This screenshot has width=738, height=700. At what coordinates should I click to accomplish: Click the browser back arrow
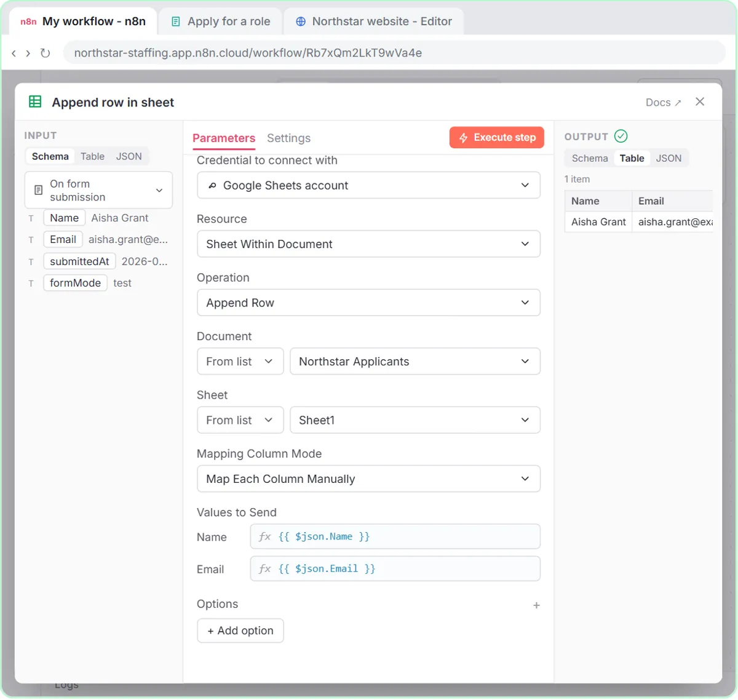[x=14, y=54]
